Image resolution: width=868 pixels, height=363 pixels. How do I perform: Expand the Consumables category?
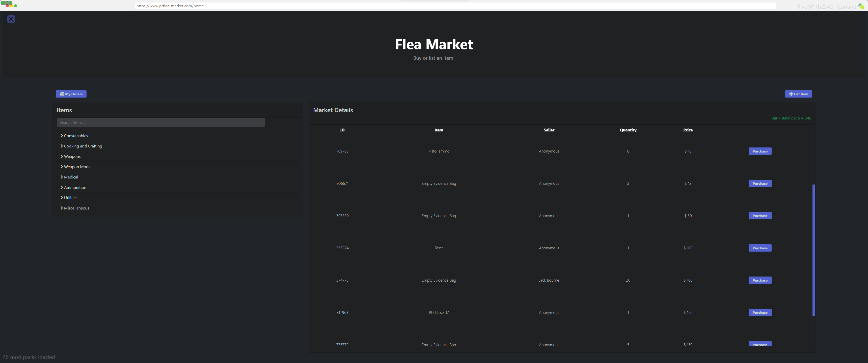click(75, 136)
